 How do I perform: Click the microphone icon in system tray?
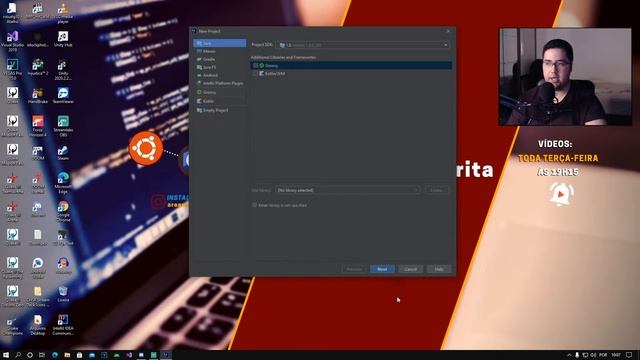tap(577, 355)
